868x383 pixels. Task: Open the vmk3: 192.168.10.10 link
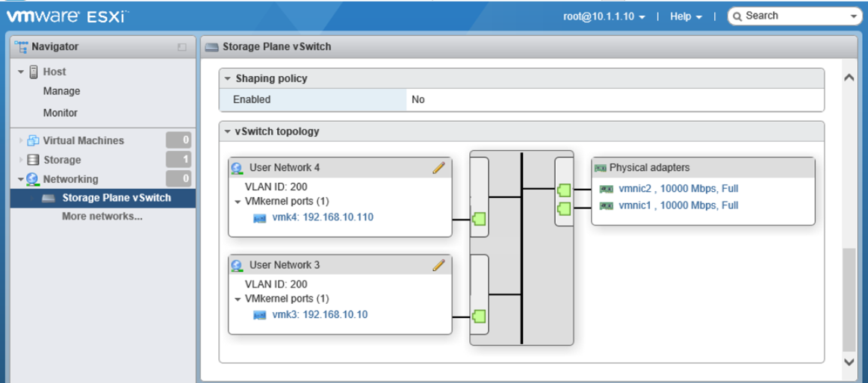click(x=320, y=314)
